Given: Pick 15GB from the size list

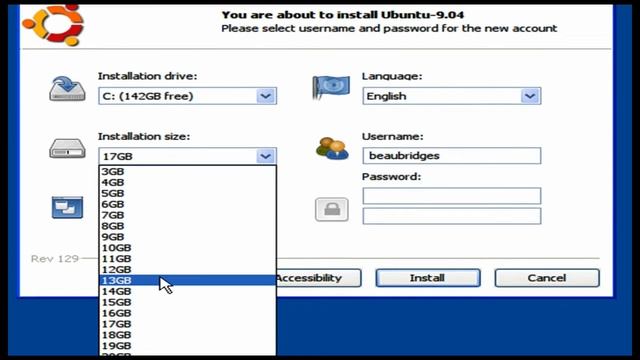Looking at the screenshot, I should 187,302.
